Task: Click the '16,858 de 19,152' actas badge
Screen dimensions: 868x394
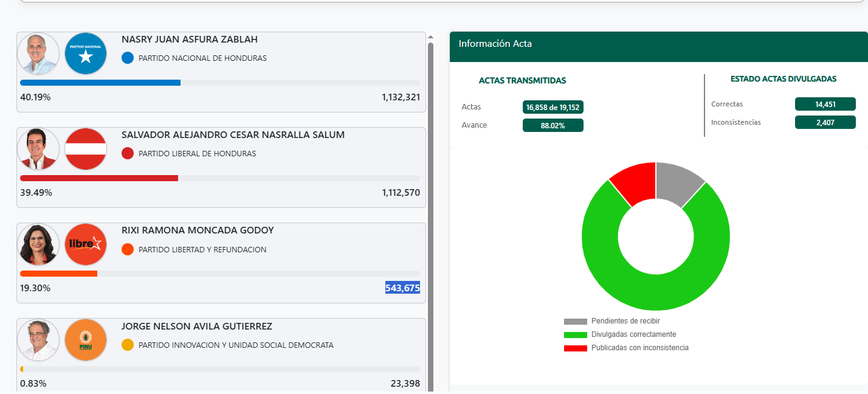Action: (553, 107)
